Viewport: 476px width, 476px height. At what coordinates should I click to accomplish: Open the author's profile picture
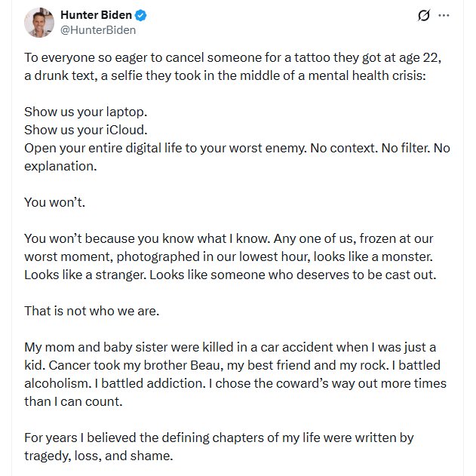tap(39, 23)
